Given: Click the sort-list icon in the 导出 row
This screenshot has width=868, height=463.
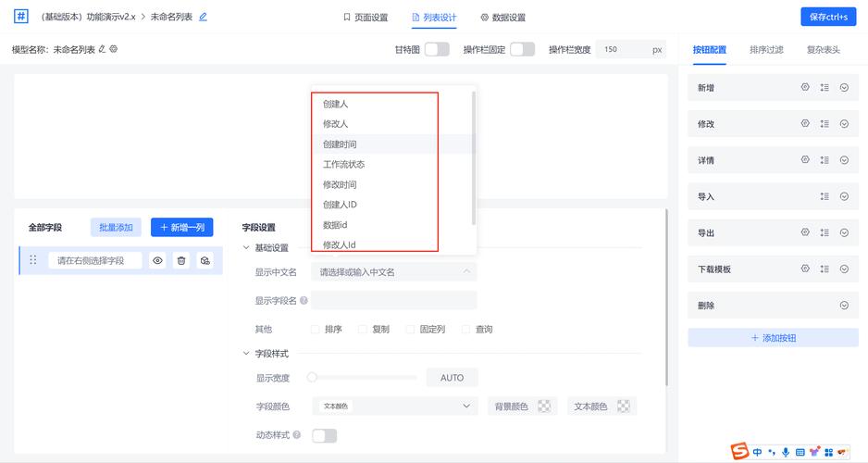Looking at the screenshot, I should point(825,232).
